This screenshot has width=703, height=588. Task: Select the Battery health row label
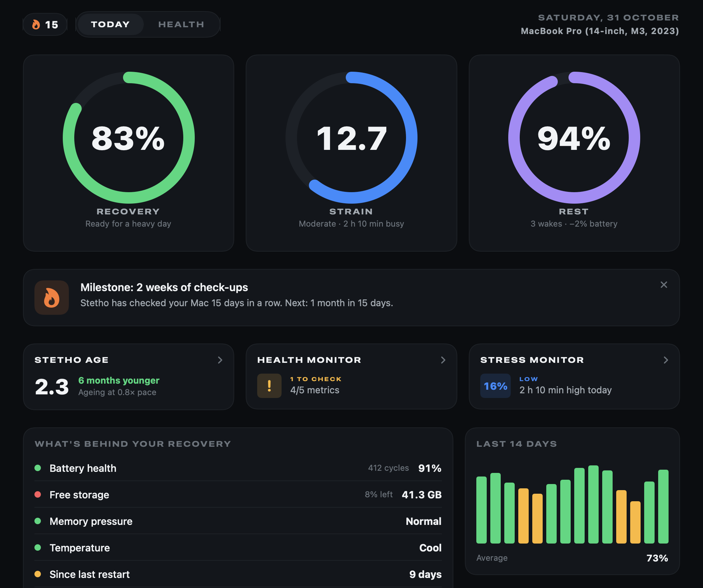click(83, 468)
